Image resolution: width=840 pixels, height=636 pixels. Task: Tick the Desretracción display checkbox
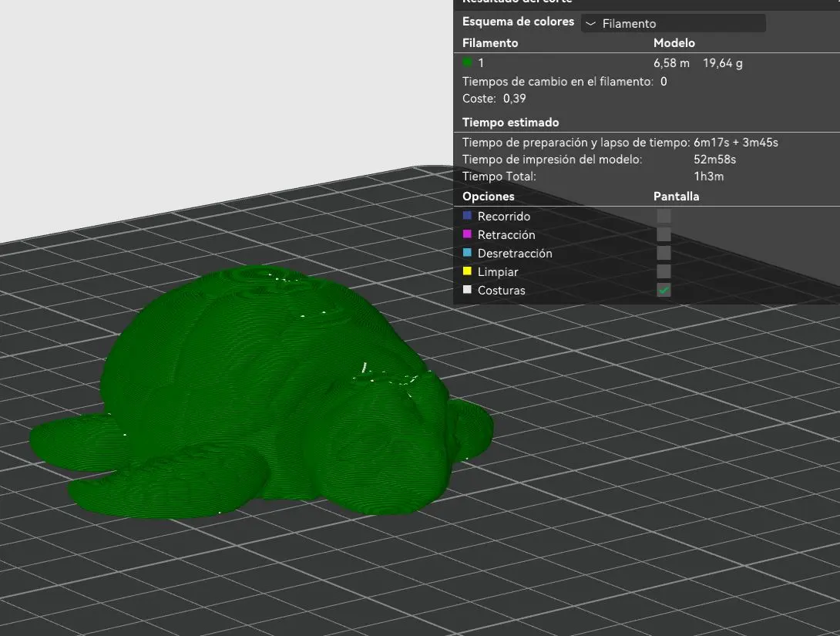pyautogui.click(x=664, y=253)
